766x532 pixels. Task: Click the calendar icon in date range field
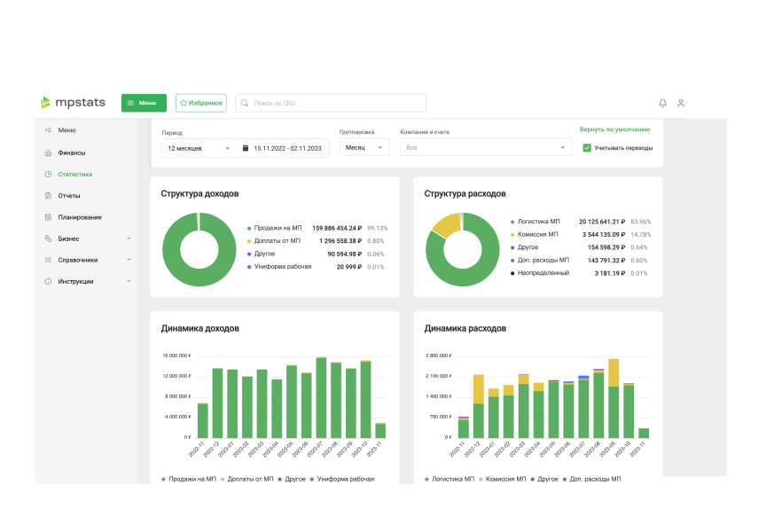tap(246, 148)
